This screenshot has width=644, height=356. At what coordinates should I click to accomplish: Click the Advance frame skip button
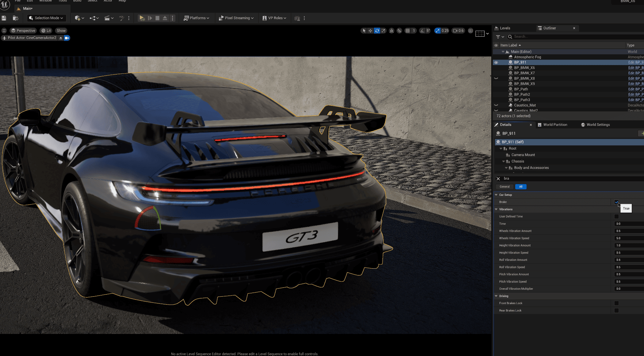150,18
